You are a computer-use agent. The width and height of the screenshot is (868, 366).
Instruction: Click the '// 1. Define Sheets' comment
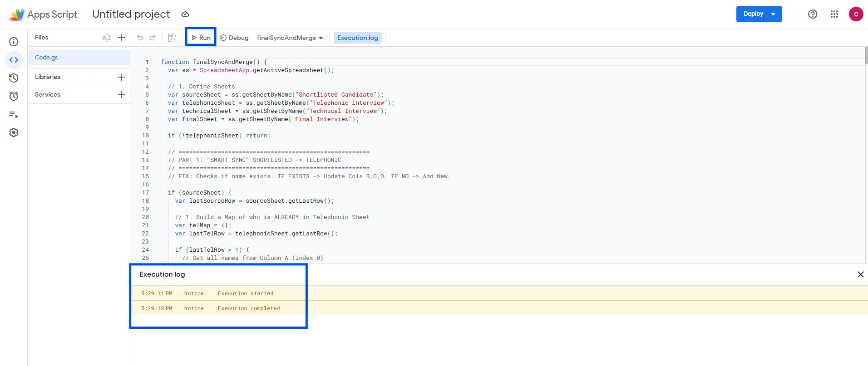(x=202, y=87)
